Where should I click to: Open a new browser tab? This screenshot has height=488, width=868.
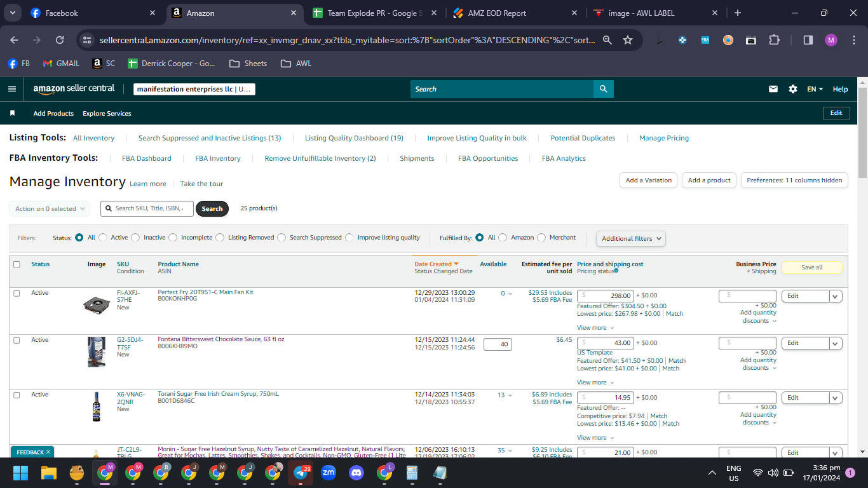737,13
